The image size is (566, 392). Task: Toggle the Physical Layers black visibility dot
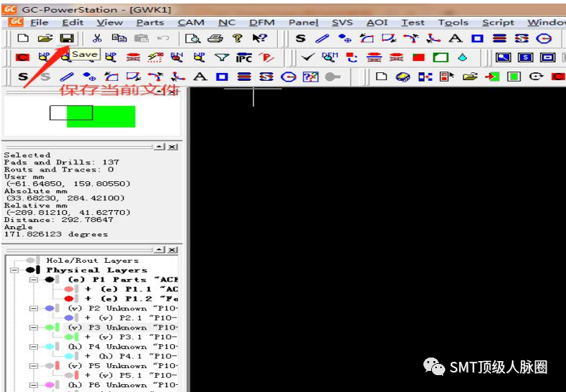(x=30, y=270)
